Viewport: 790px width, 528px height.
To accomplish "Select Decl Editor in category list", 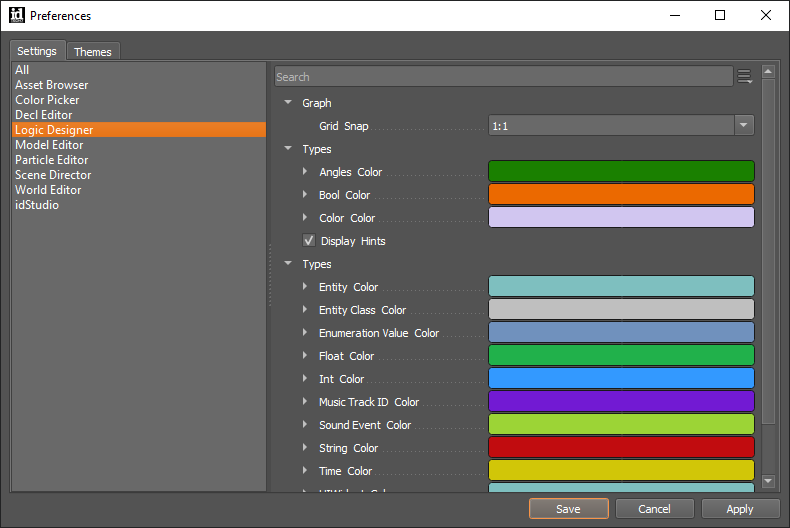I will tap(139, 115).
